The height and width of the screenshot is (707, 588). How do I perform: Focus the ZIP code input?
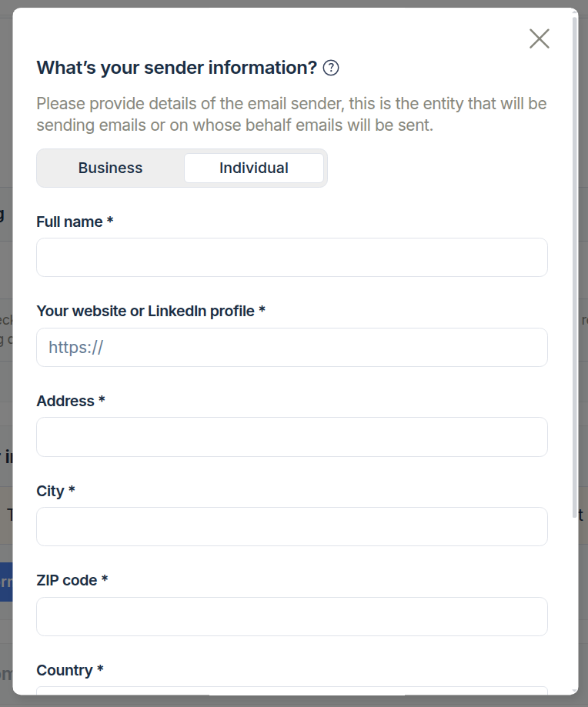292,616
